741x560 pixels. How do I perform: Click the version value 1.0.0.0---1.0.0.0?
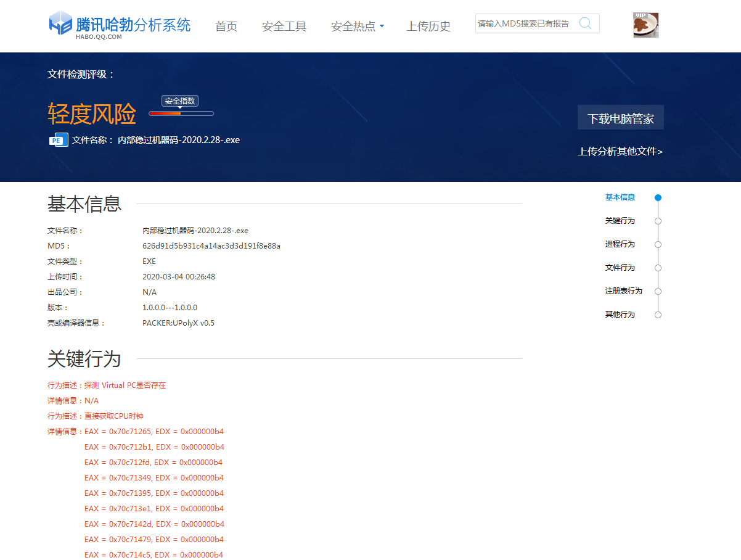tap(170, 308)
